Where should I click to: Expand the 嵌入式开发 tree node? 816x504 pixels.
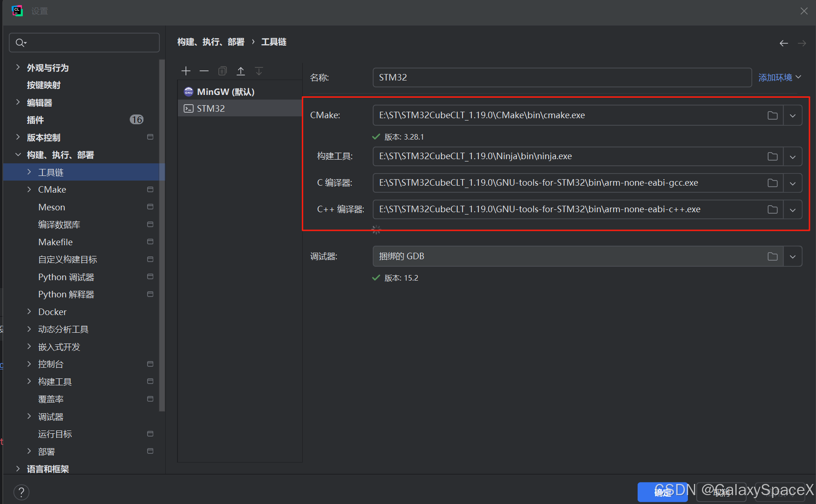pyautogui.click(x=29, y=346)
